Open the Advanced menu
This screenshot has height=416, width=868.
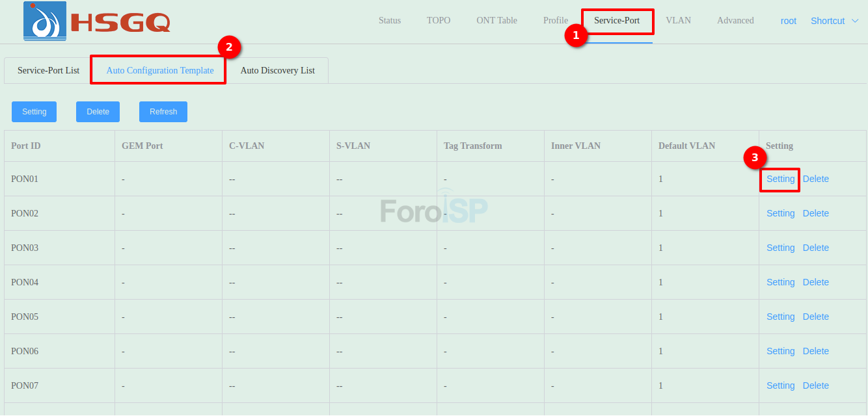tap(735, 21)
